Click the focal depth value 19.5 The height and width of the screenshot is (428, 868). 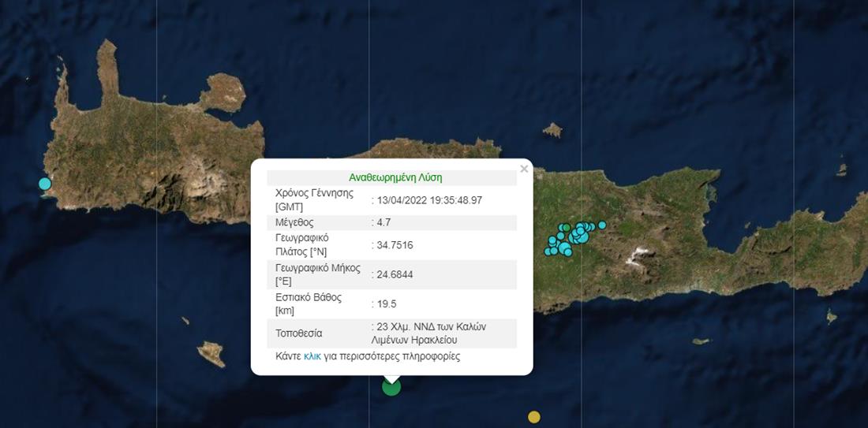click(x=386, y=303)
